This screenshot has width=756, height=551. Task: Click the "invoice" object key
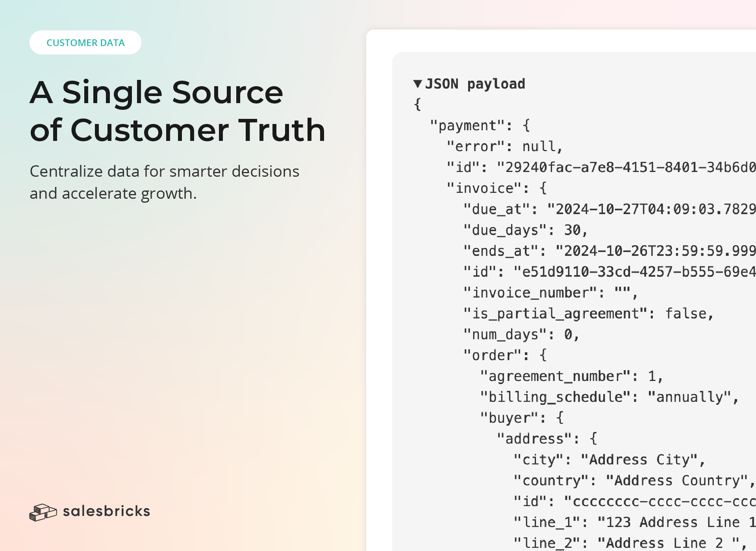(484, 189)
